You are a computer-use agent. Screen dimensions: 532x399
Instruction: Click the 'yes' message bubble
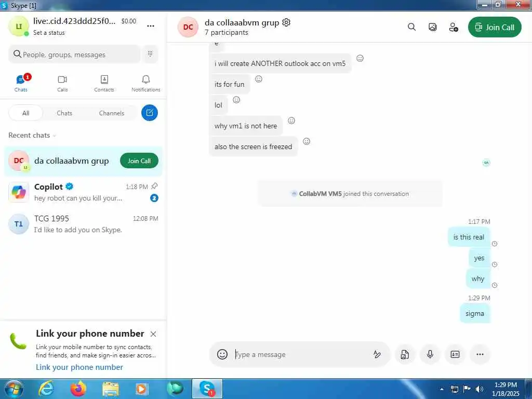480,258
